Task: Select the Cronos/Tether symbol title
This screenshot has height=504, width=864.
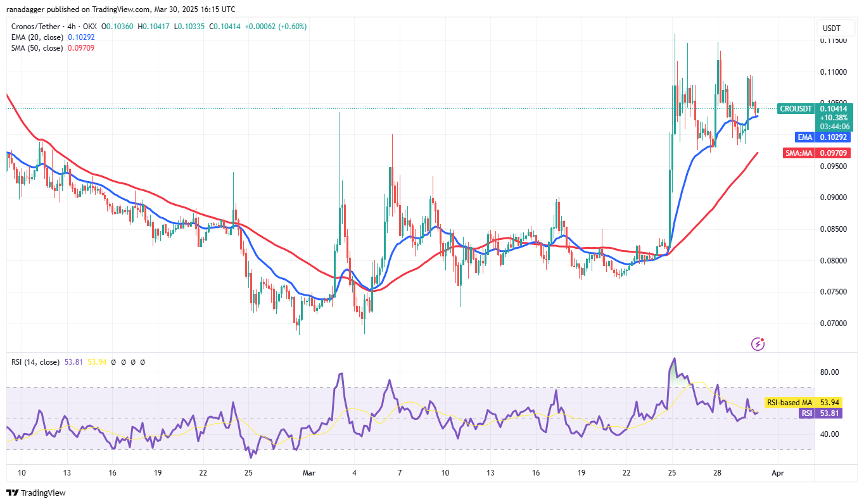Action: (x=37, y=27)
